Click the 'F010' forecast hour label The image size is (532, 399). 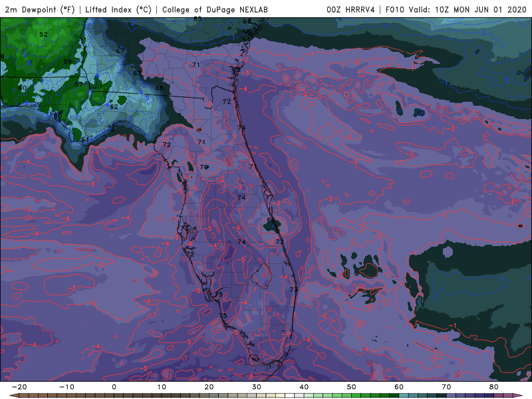point(394,9)
